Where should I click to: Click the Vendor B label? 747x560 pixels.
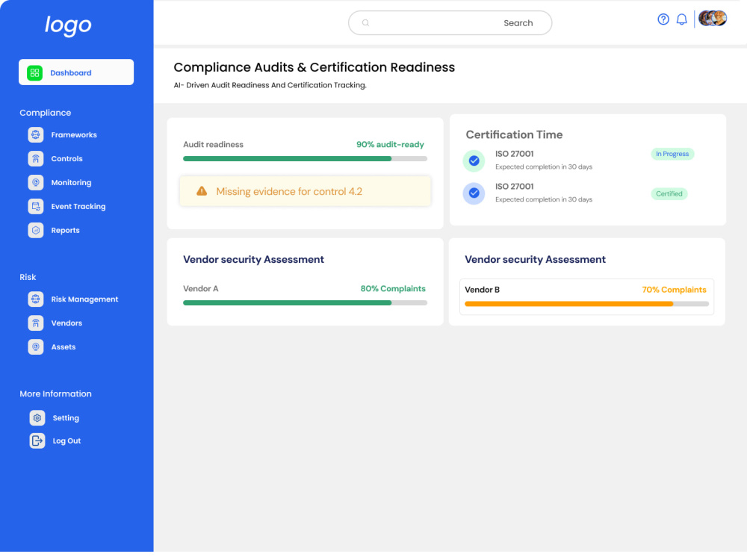[x=482, y=290]
